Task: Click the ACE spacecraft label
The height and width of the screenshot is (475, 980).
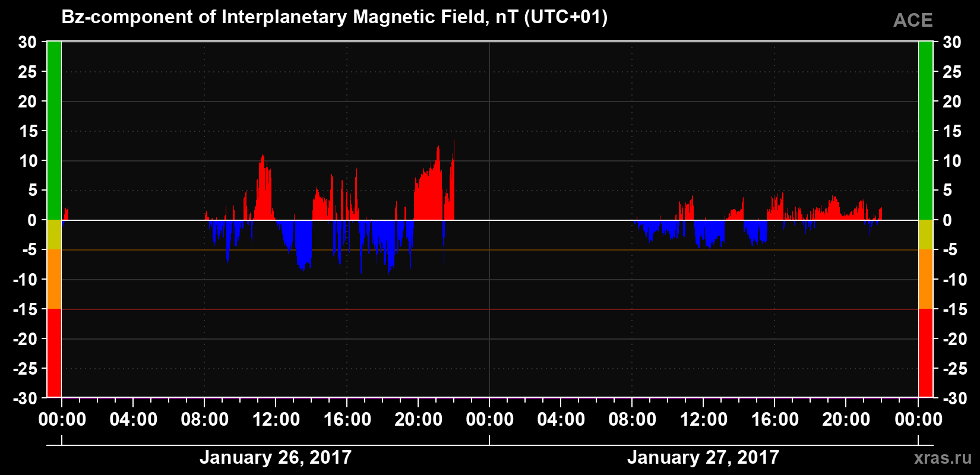Action: (913, 20)
